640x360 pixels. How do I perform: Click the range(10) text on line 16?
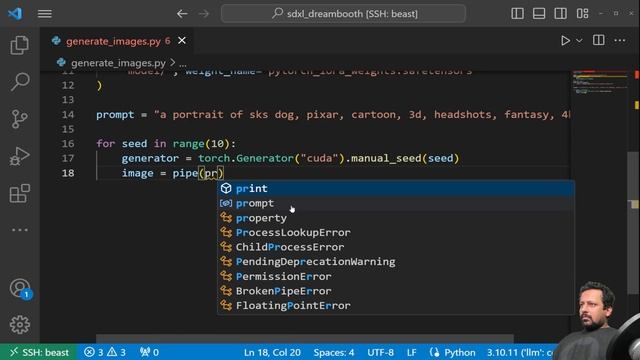[x=200, y=144]
